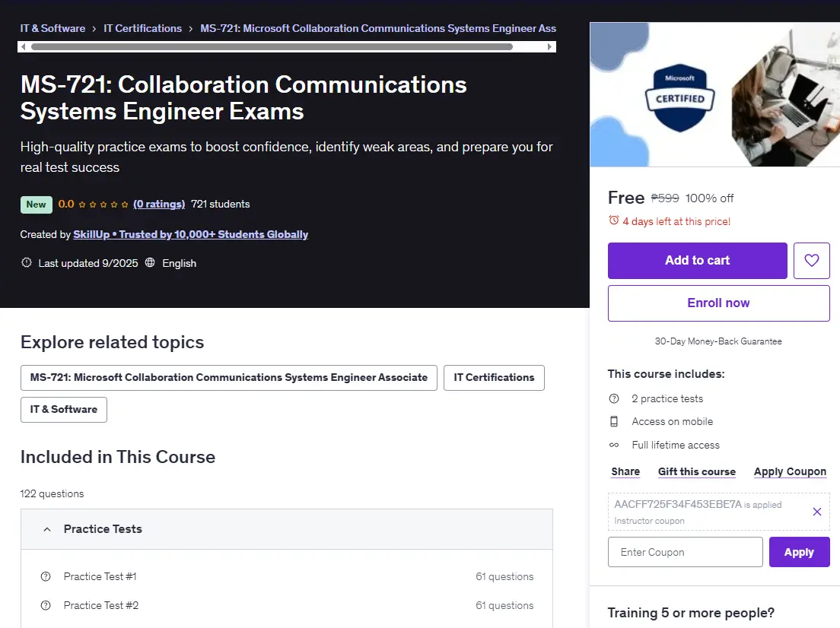Open the MS-721 breadcrumb link
840x628 pixels.
click(x=378, y=28)
